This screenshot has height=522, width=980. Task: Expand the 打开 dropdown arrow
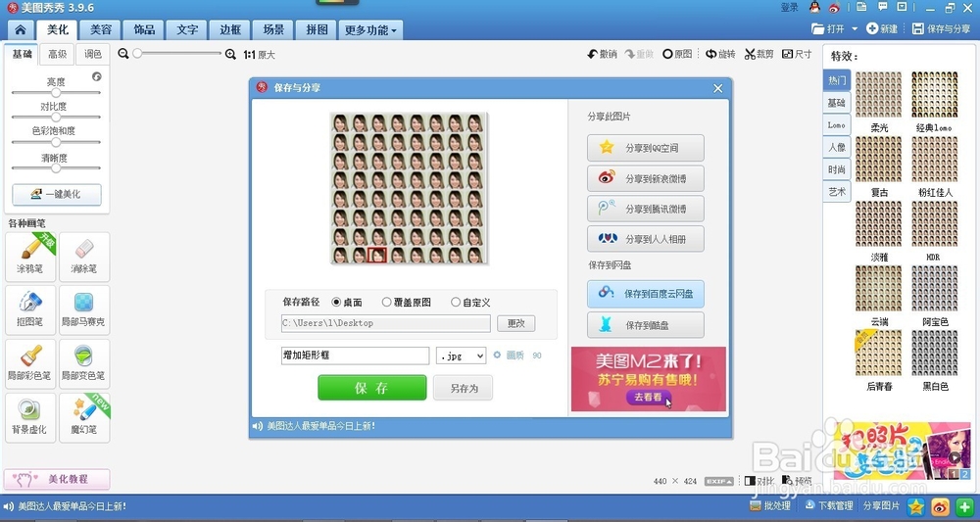855,29
